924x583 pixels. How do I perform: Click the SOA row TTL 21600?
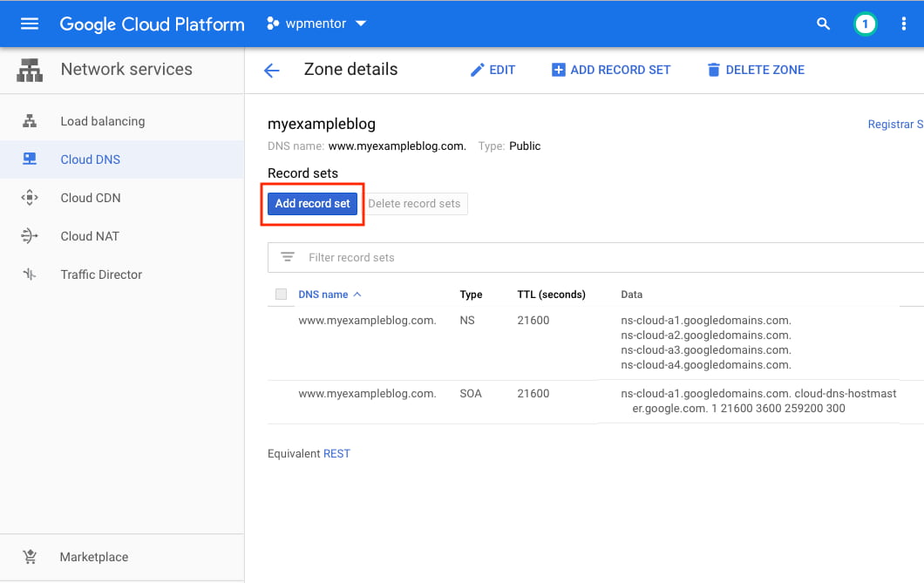(533, 393)
